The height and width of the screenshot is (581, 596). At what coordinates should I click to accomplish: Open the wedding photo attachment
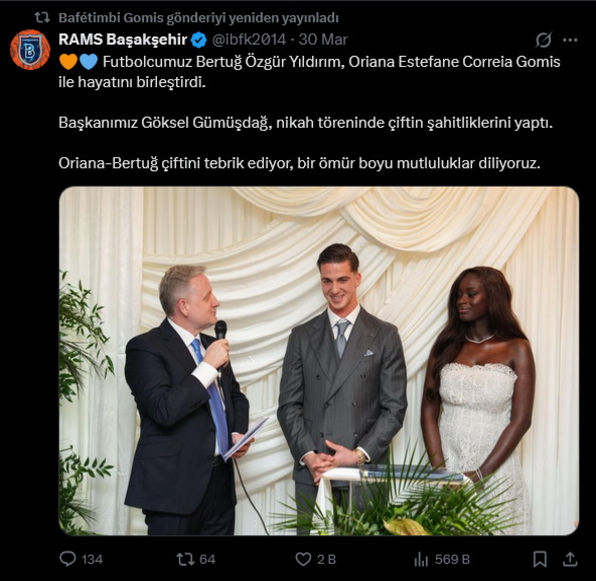coord(319,361)
